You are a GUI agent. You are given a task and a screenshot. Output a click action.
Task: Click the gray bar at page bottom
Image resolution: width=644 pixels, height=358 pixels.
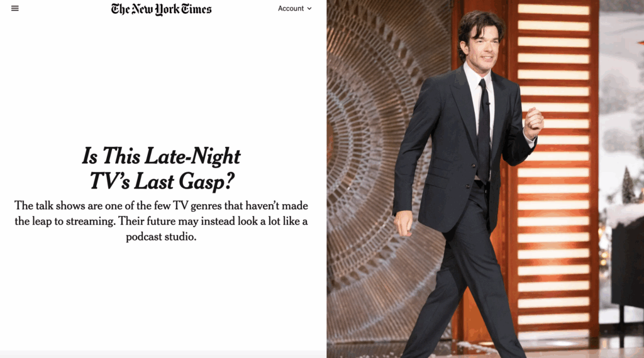click(x=163, y=354)
